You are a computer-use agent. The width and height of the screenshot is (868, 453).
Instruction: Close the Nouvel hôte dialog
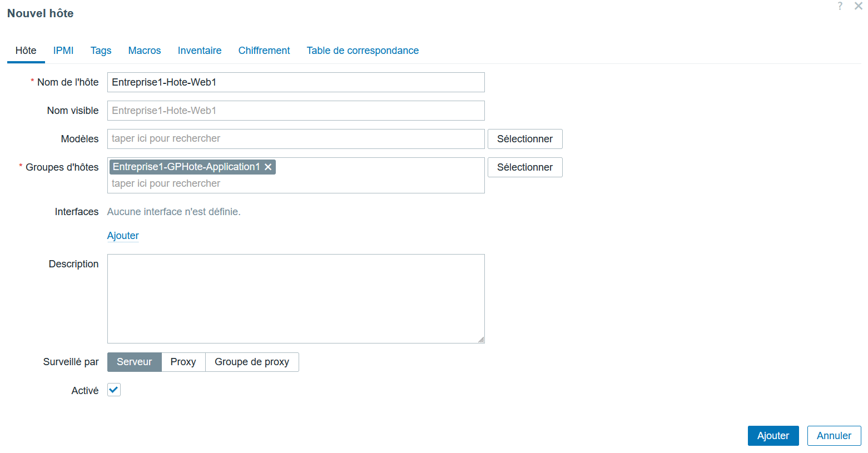pyautogui.click(x=859, y=6)
